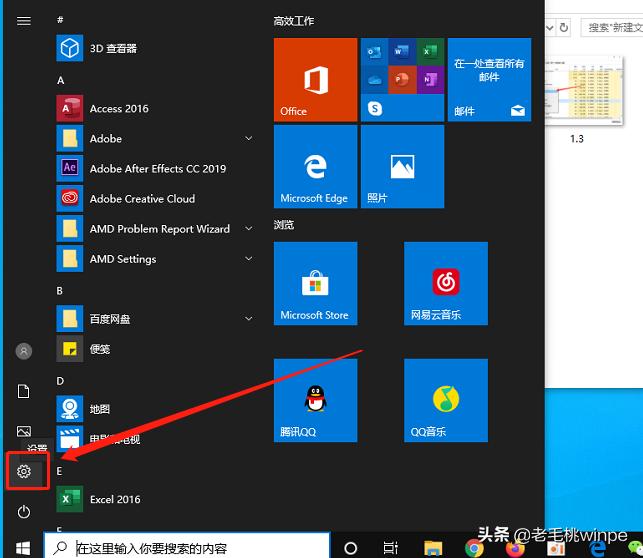The width and height of the screenshot is (643, 558).
Task: Open the Microsoft Store tile
Action: (x=315, y=283)
